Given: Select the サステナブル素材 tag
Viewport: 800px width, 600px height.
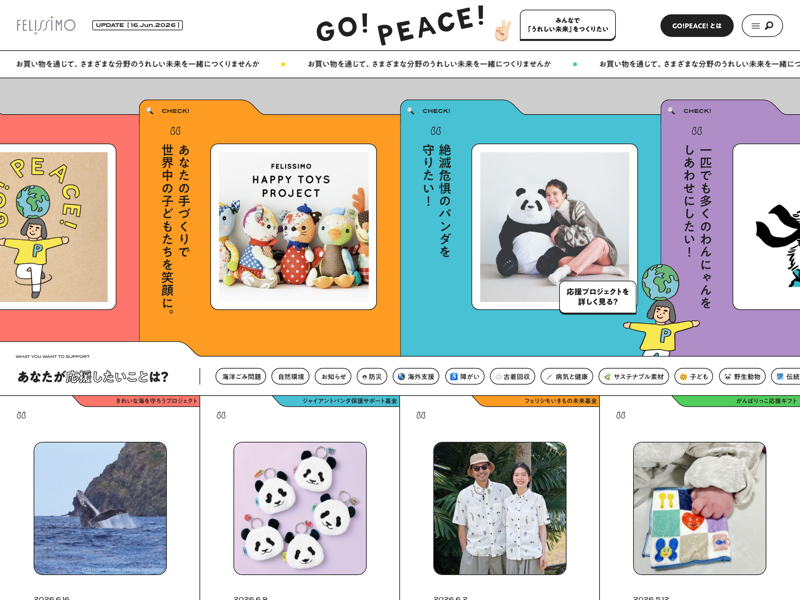Looking at the screenshot, I should (634, 377).
